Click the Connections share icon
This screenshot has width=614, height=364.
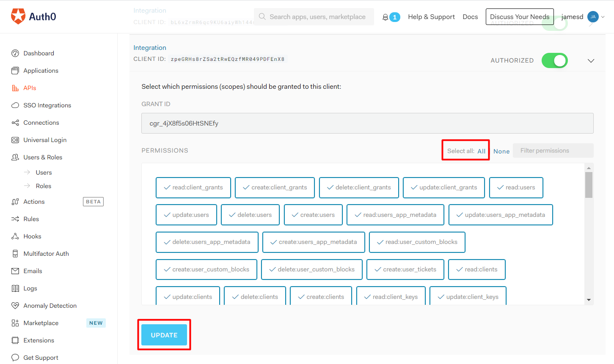tap(15, 123)
